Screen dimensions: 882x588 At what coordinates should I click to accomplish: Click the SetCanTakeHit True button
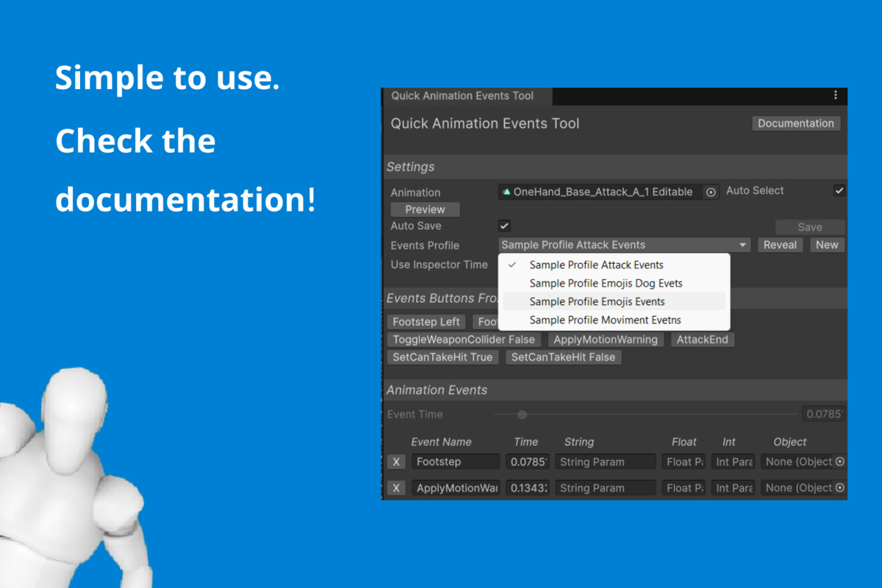pyautogui.click(x=442, y=357)
